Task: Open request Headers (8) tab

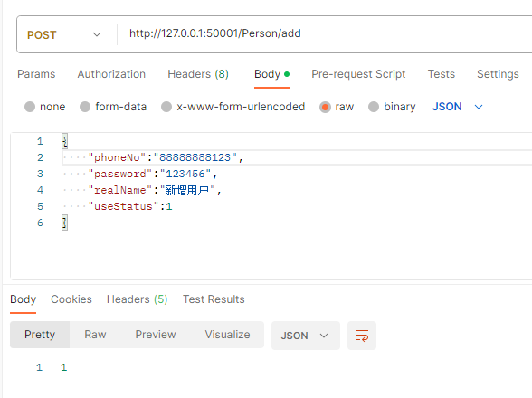Action: coord(198,74)
